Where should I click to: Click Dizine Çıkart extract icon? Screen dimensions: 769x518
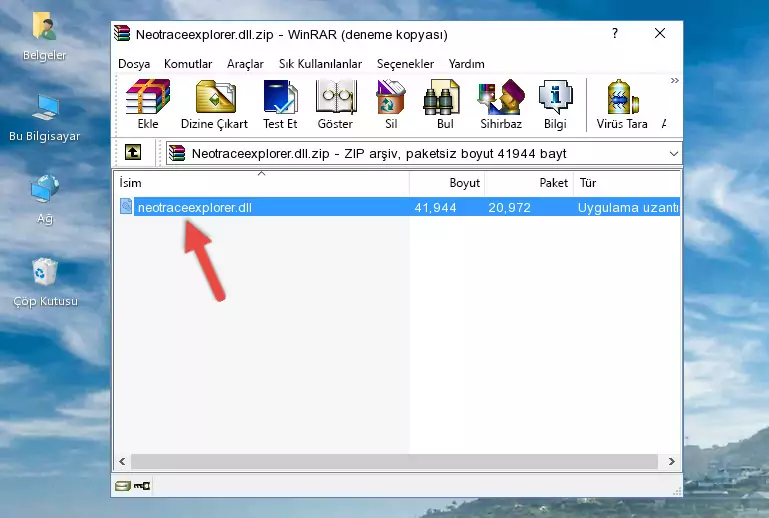click(214, 104)
